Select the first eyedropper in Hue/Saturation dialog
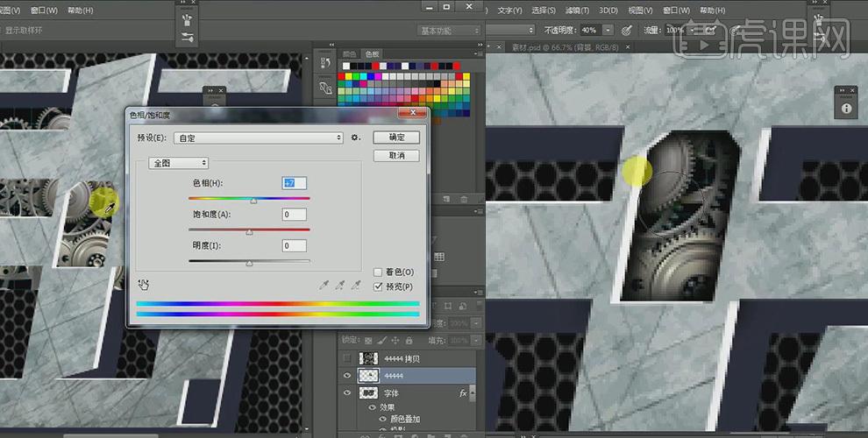This screenshot has width=868, height=438. pyautogui.click(x=324, y=286)
